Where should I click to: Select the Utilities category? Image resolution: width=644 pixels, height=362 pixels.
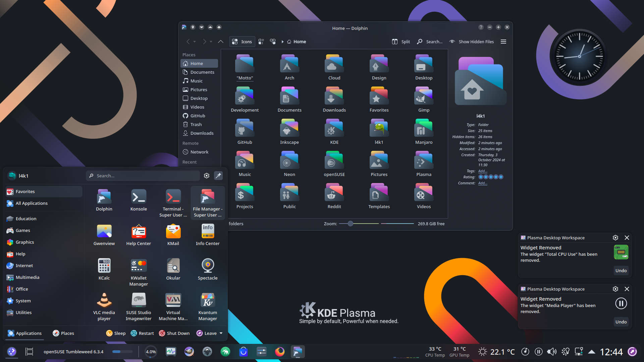tap(44, 312)
